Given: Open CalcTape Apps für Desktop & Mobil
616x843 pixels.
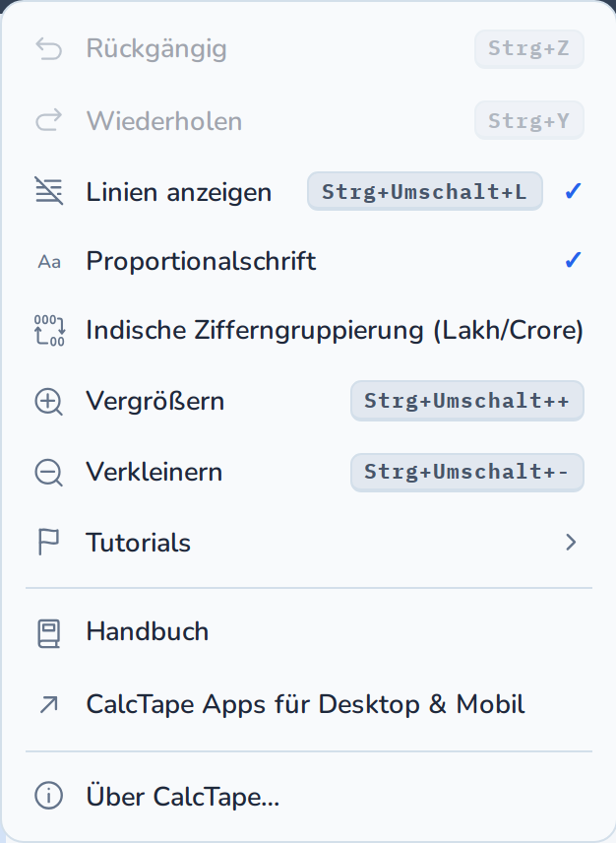Looking at the screenshot, I should coord(309,704).
